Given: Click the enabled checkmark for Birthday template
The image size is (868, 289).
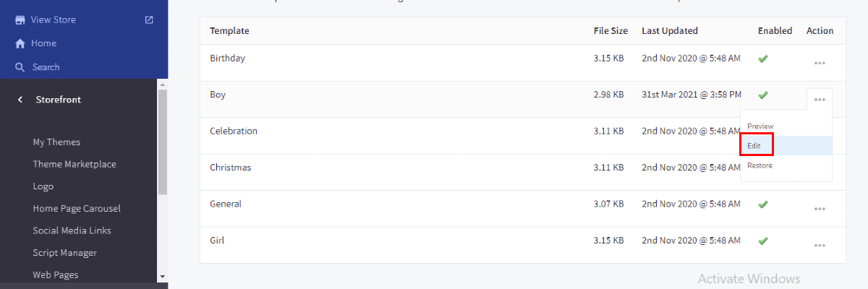Looking at the screenshot, I should coord(762,59).
